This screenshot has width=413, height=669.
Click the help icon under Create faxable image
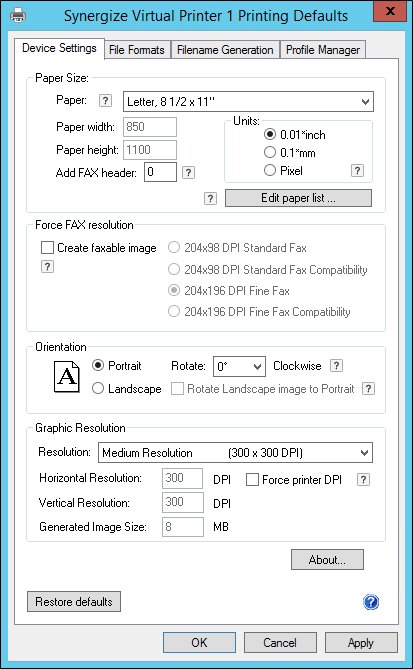47,267
